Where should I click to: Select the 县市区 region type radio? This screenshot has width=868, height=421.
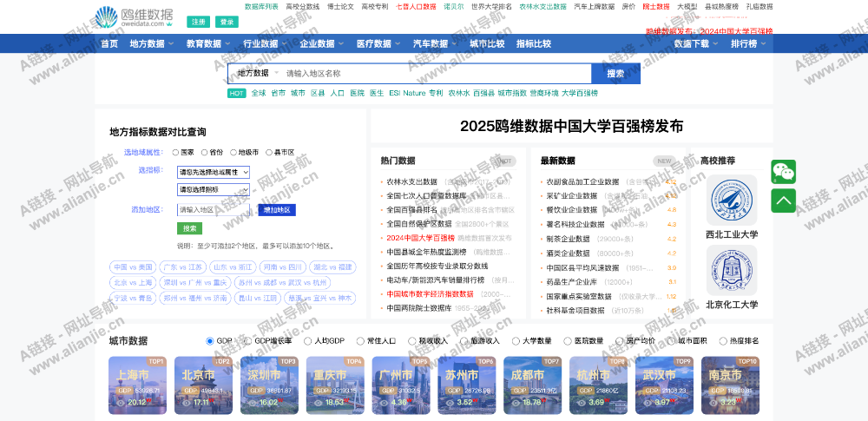click(x=270, y=152)
